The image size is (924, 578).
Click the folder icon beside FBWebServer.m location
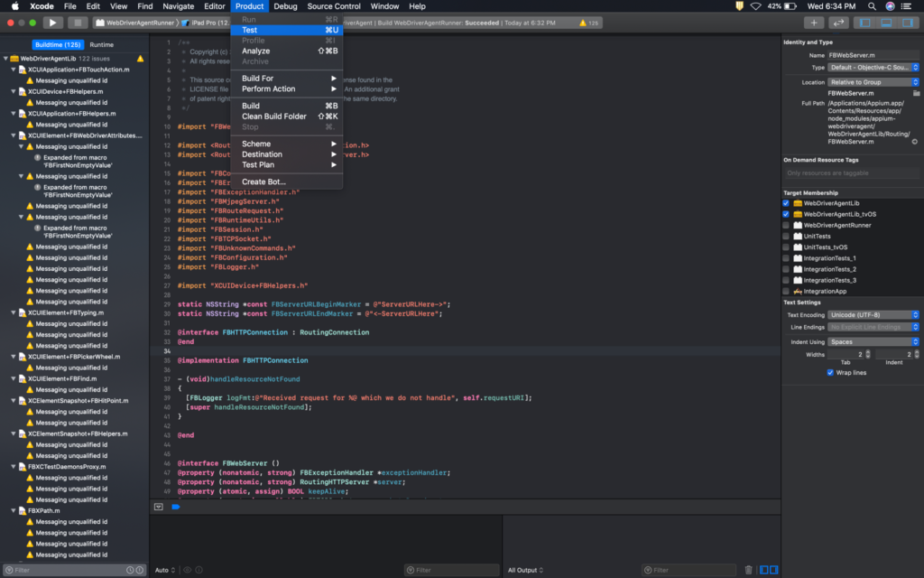point(917,93)
